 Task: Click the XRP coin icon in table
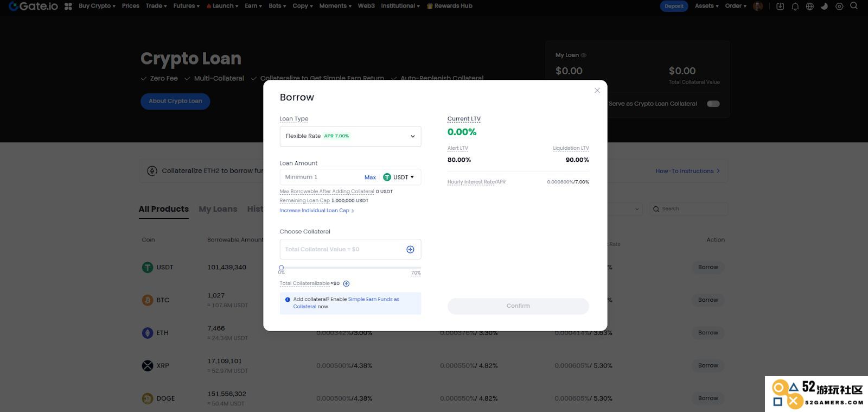point(148,366)
